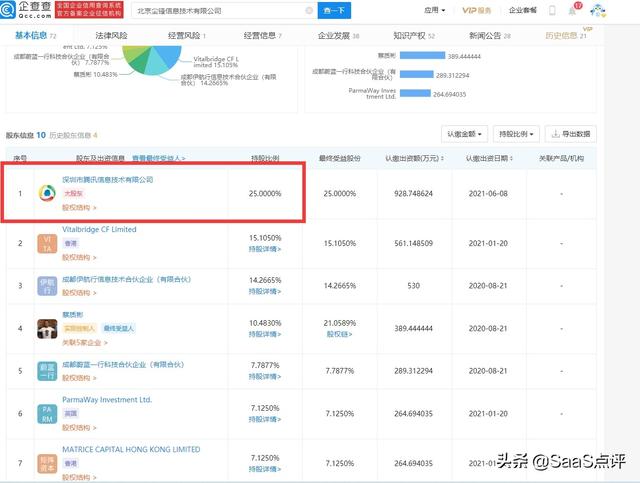This screenshot has height=483, width=640.
Task: Click the ParmaWay 264.694035 blue bar
Action: [415, 93]
